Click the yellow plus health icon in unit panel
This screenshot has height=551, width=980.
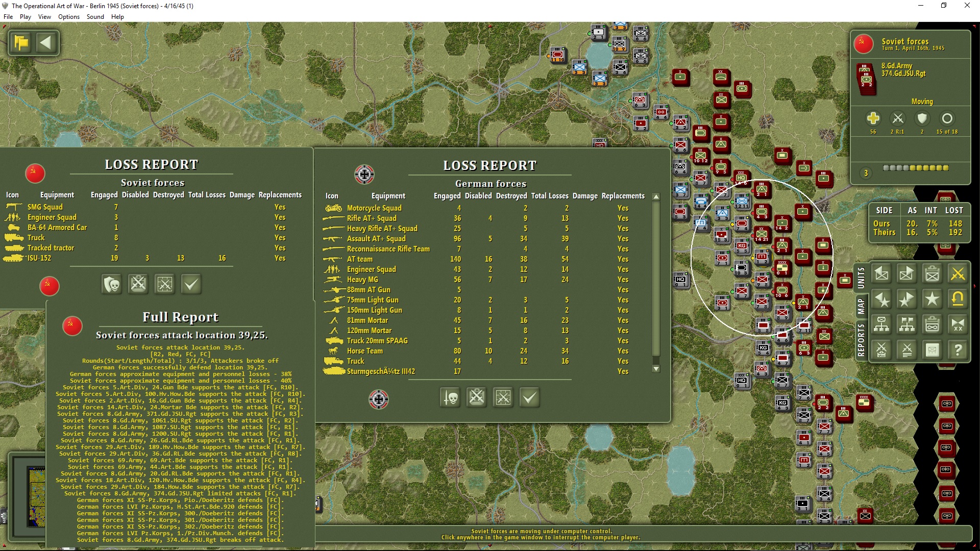tap(873, 118)
